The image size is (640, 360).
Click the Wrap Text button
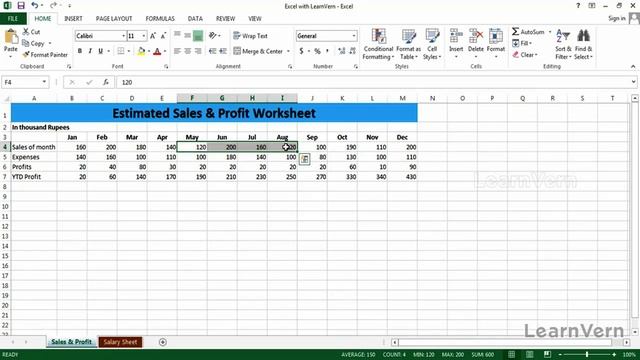tap(250, 36)
